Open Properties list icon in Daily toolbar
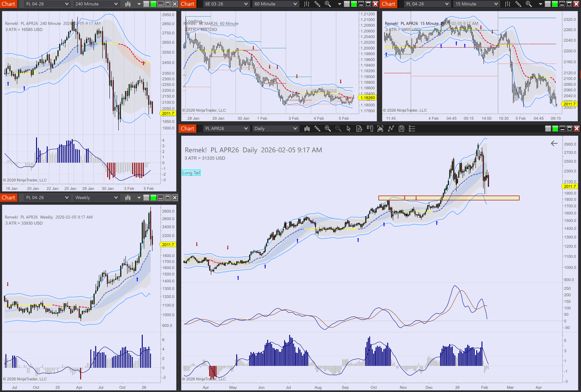This screenshot has height=392, width=581. [x=412, y=129]
